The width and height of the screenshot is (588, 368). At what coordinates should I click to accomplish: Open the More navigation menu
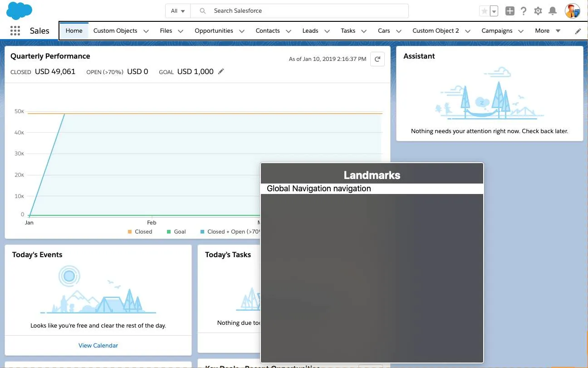pos(548,30)
